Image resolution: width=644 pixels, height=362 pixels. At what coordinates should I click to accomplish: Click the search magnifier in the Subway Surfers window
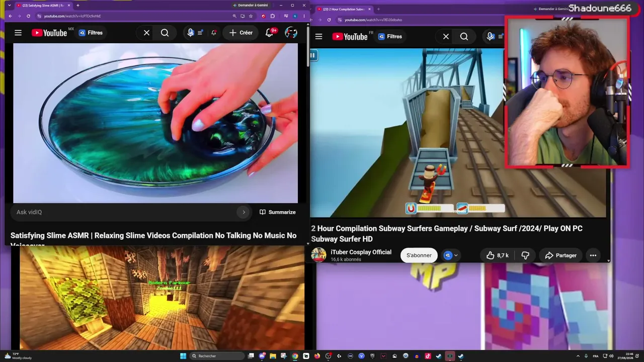click(464, 37)
